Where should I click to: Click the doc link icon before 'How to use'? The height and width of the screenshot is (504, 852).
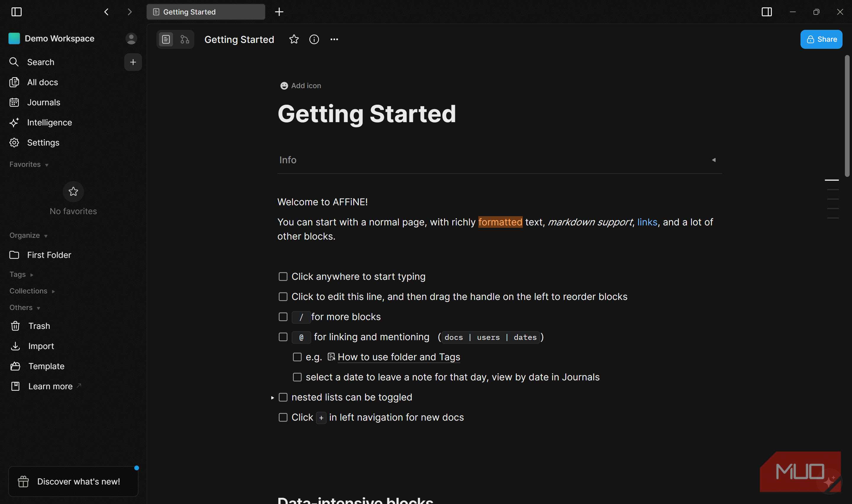pyautogui.click(x=331, y=357)
